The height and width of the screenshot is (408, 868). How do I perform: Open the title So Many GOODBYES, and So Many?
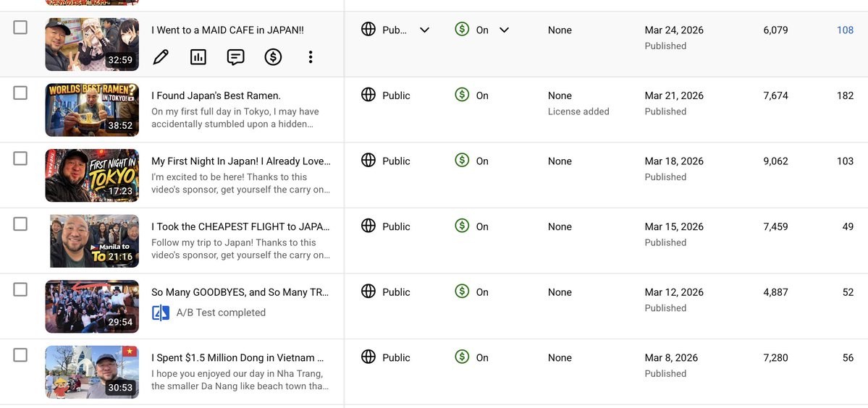pyautogui.click(x=241, y=292)
